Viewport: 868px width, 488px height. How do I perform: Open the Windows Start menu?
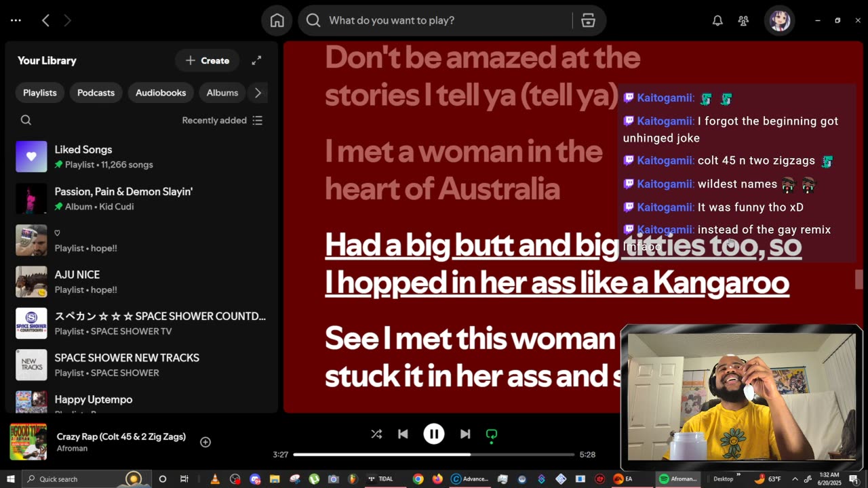pyautogui.click(x=10, y=479)
